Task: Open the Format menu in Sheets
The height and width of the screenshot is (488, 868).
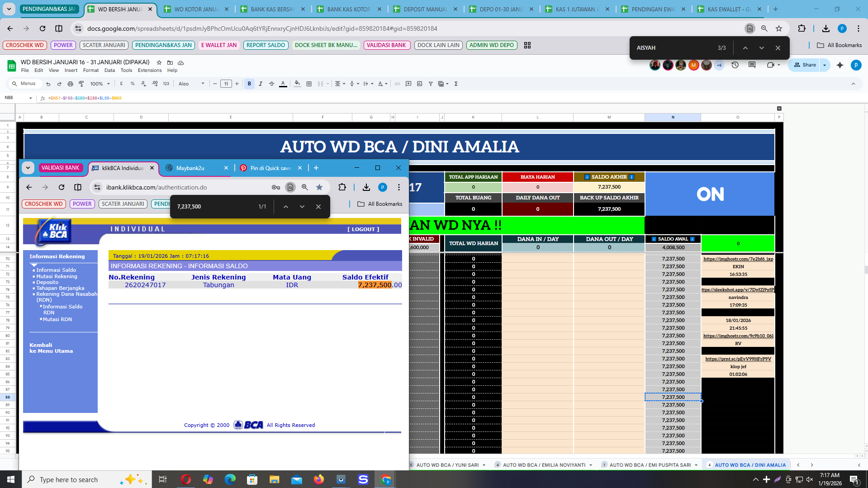Action: point(90,71)
